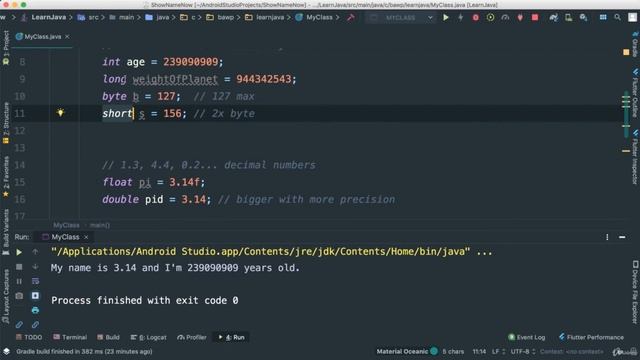Screen dimensions: 640x360
Task: Click the Search Everywhere magnifier icon
Action: [x=618, y=18]
